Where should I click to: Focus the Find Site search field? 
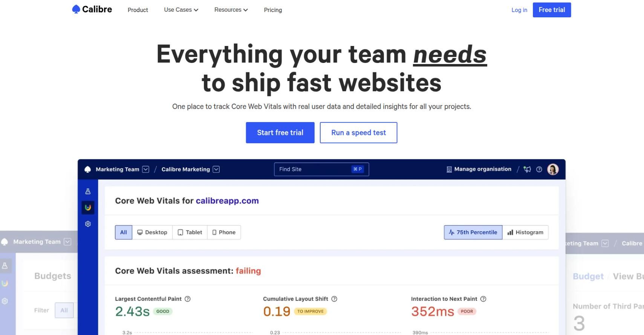click(x=313, y=169)
